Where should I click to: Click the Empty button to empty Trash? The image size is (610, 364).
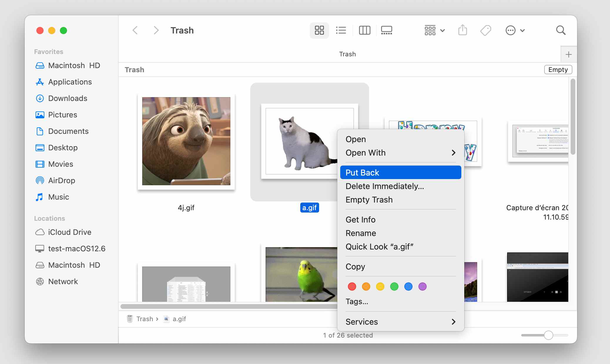tap(557, 70)
